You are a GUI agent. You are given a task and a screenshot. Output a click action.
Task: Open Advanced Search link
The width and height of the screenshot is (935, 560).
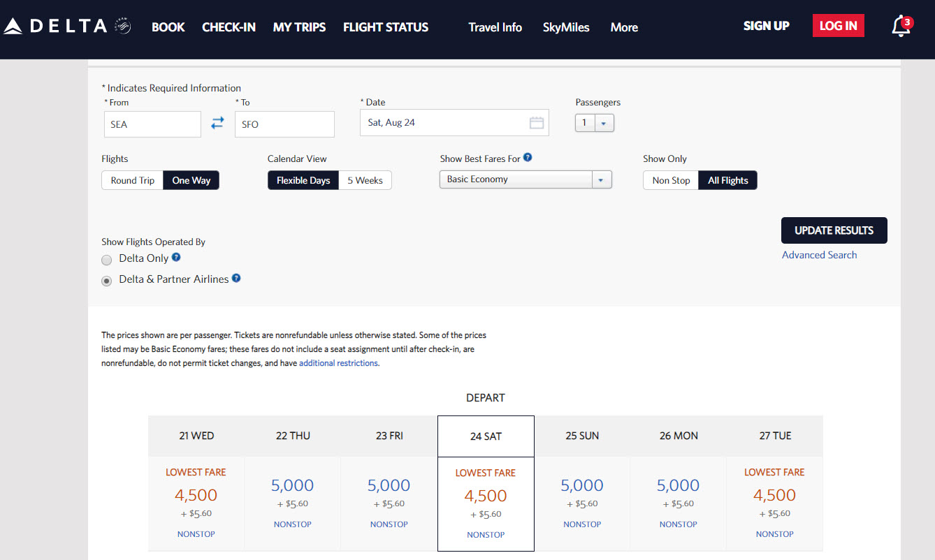click(819, 255)
